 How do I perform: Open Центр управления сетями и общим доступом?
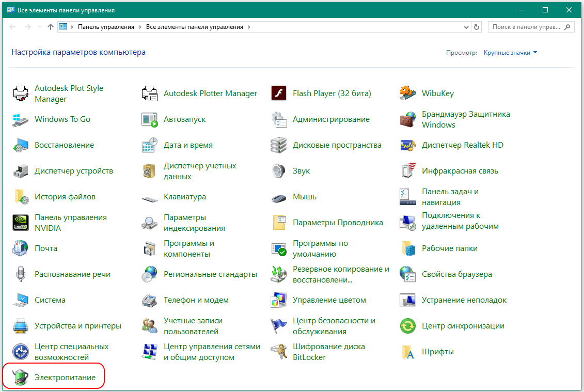click(212, 352)
